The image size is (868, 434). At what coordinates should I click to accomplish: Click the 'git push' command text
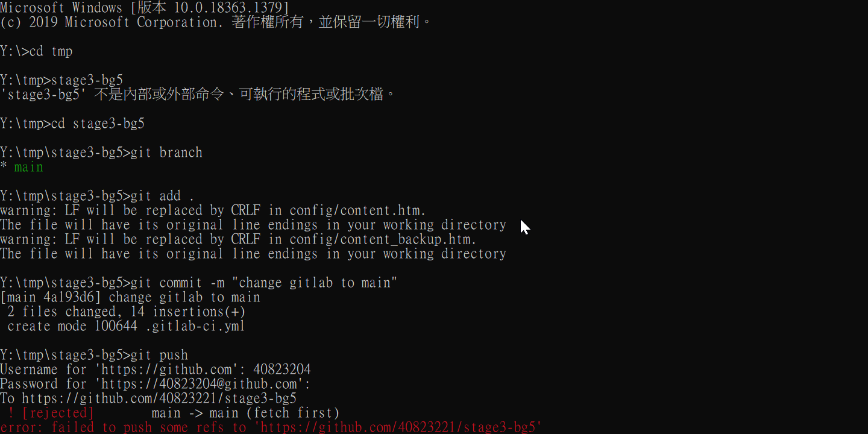click(x=159, y=355)
